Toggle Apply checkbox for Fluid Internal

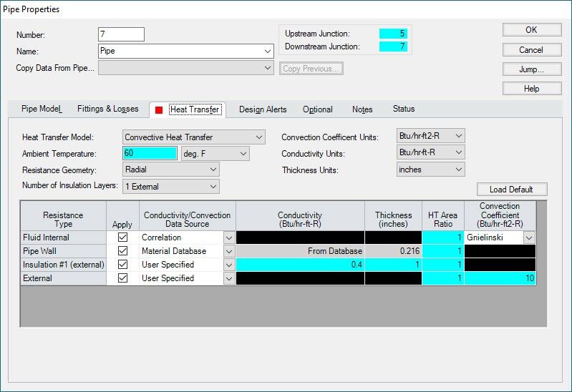coord(122,237)
